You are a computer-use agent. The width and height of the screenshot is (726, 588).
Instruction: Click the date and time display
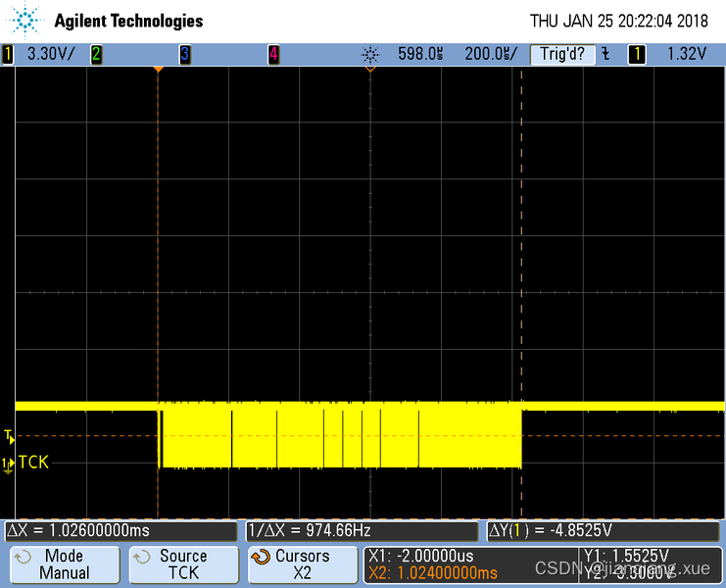point(619,21)
